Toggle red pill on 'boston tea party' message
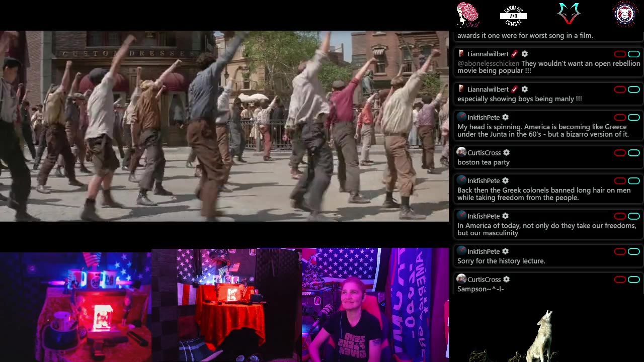The image size is (644, 362). coord(620,153)
